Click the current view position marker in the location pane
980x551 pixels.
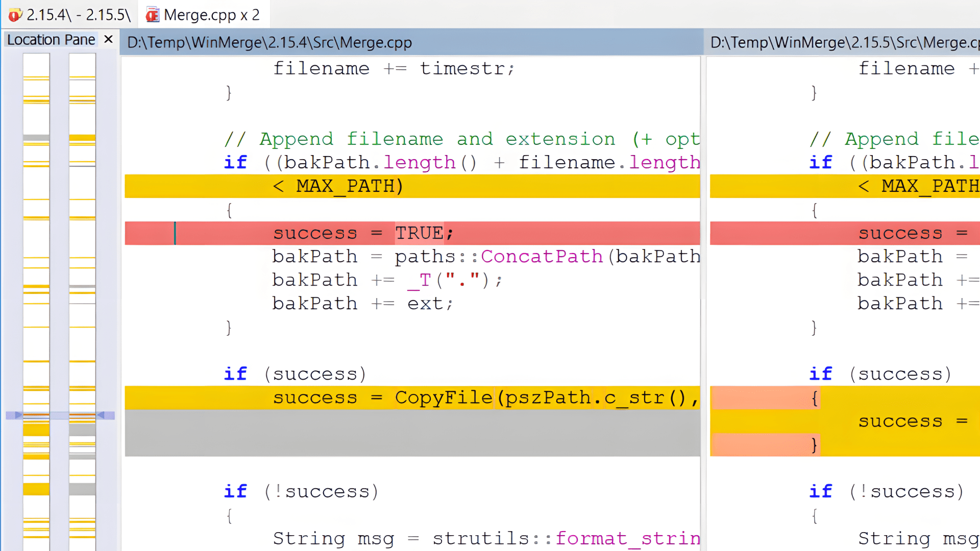(60, 415)
